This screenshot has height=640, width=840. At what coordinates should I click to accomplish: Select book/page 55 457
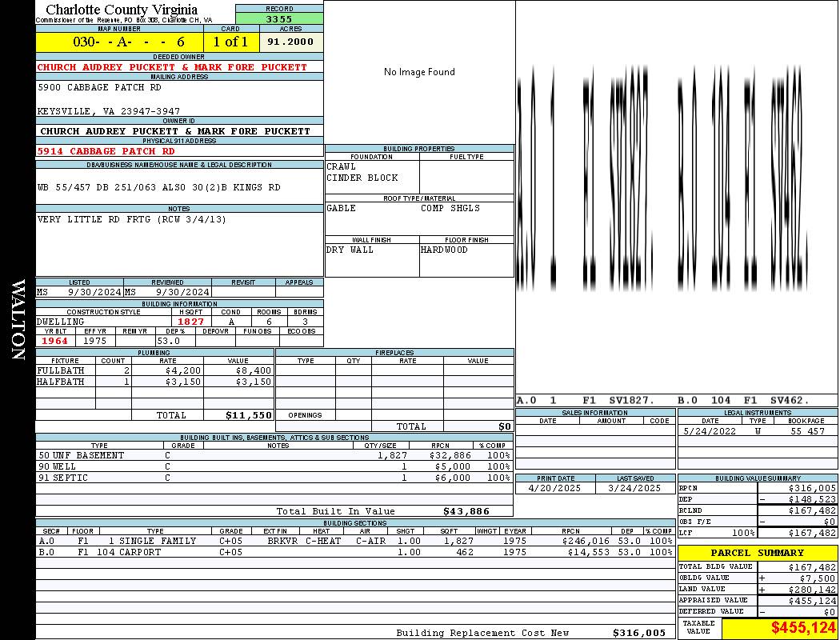[808, 431]
